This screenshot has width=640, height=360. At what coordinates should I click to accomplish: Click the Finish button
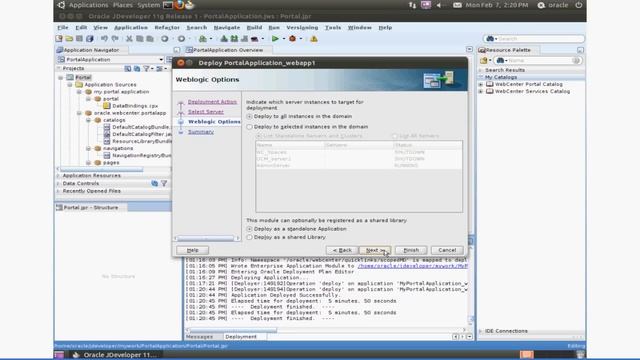[411, 250]
